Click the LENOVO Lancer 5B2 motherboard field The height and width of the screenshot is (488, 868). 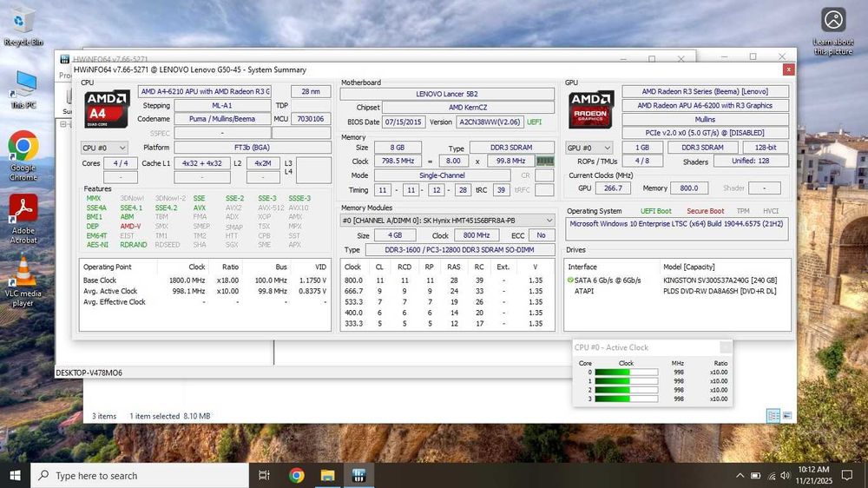point(447,94)
